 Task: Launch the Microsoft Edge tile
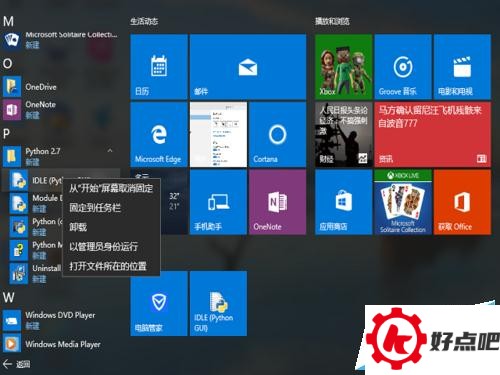(159, 134)
